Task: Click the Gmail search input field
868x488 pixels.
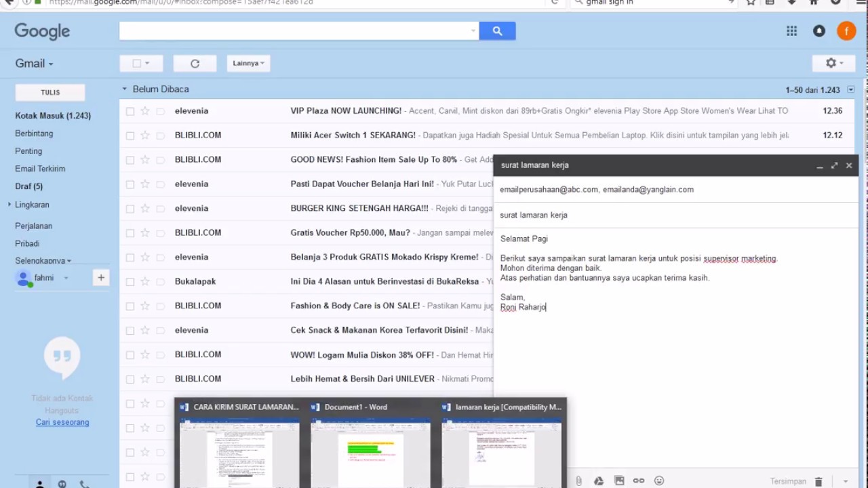Action: click(294, 30)
